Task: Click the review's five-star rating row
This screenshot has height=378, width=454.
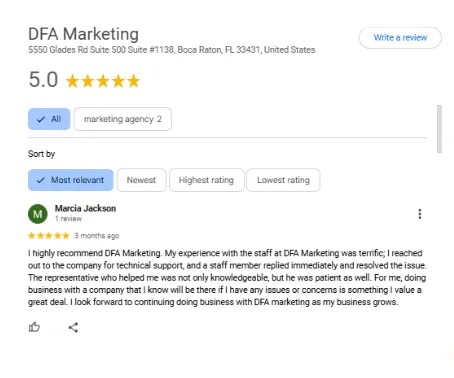Action: (x=49, y=236)
